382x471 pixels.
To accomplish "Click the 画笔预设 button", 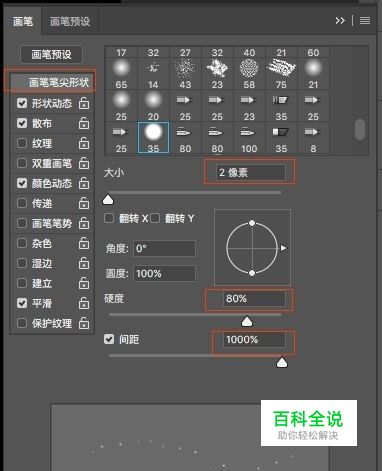I will [51, 54].
